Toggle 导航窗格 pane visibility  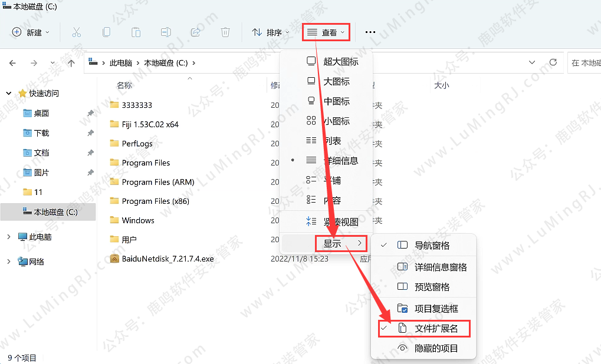(432, 245)
